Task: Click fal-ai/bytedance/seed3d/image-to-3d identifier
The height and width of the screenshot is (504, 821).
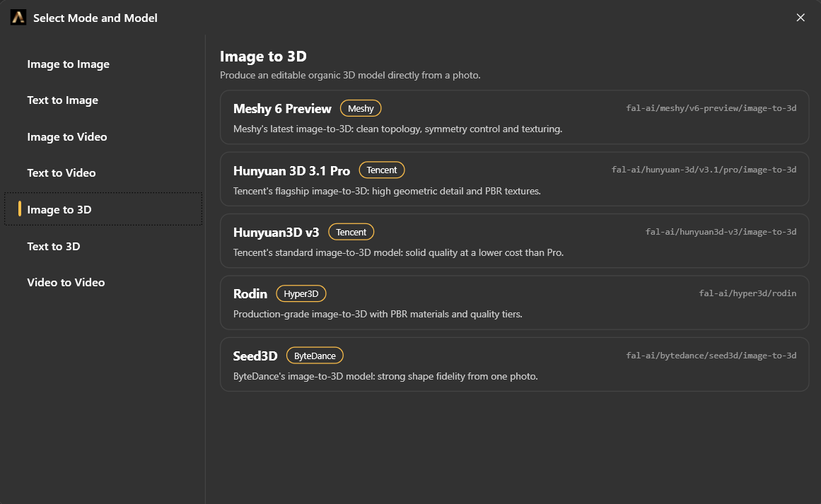Action: pos(711,356)
